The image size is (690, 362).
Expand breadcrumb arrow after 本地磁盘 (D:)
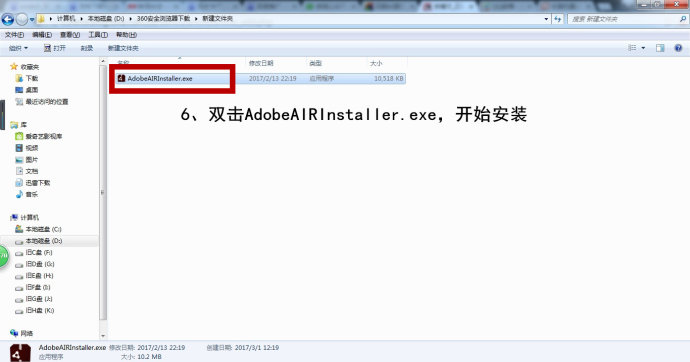[x=130, y=19]
